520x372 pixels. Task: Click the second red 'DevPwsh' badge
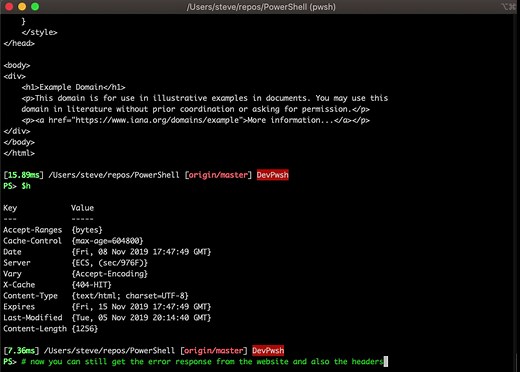click(x=268, y=351)
